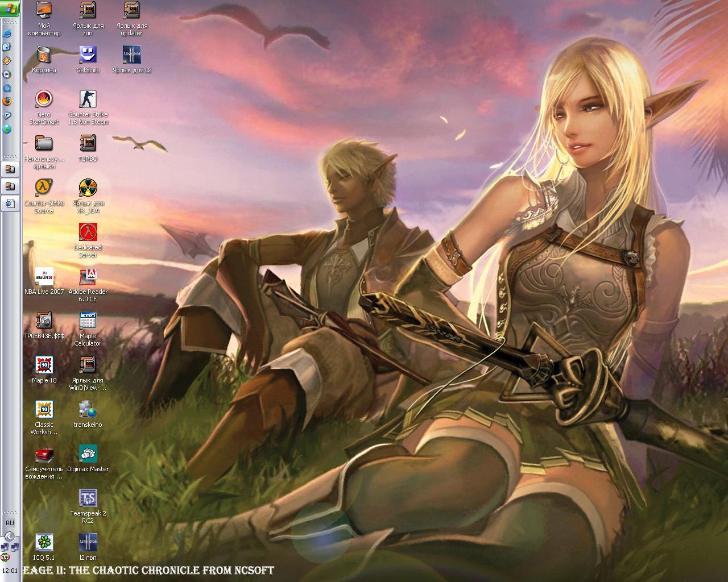Image resolution: width=728 pixels, height=582 pixels.
Task: Select the GetSmile smiley icon
Action: coord(88,59)
